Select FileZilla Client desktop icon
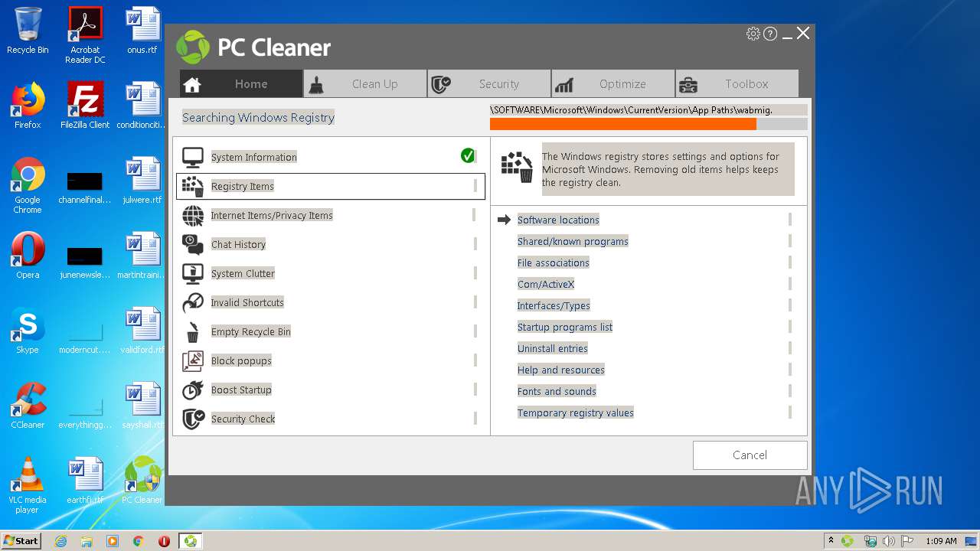 coord(85,106)
